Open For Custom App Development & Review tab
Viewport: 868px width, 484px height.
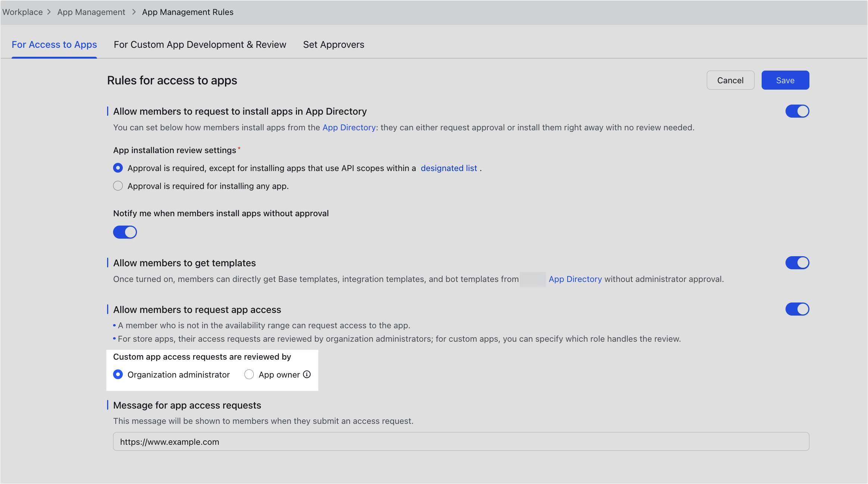tap(200, 45)
